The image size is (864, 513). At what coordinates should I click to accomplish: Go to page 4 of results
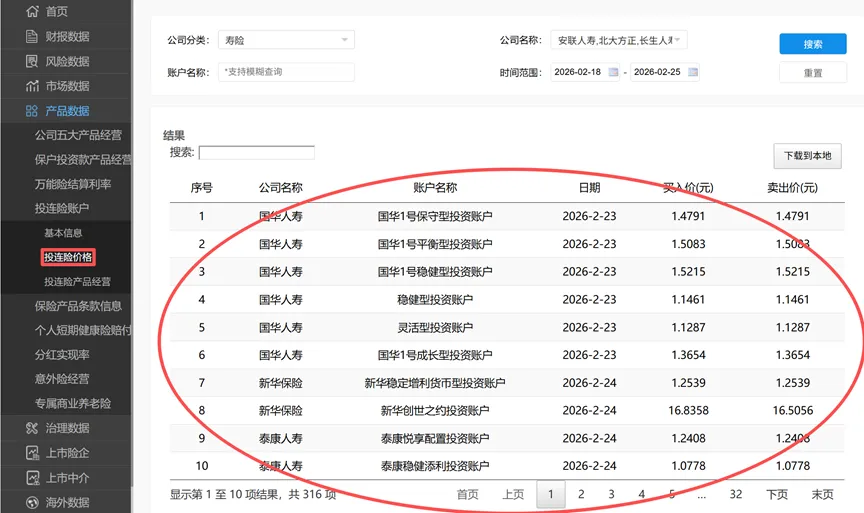click(x=641, y=494)
